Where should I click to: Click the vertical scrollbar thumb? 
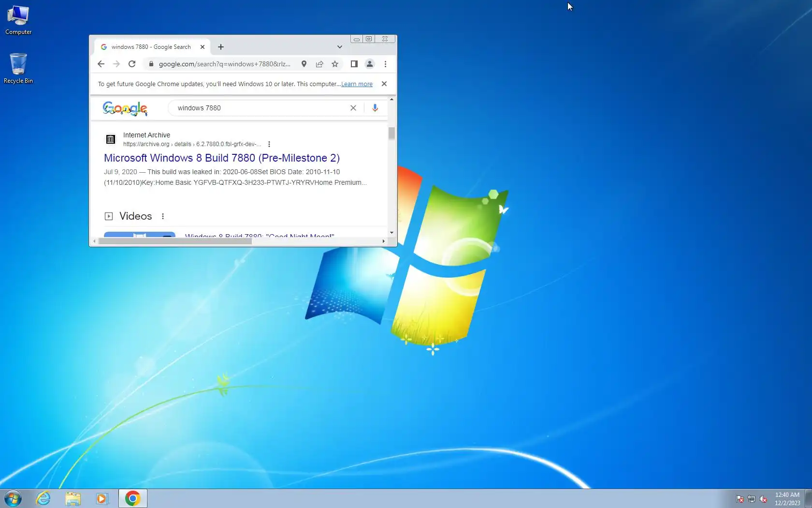tap(391, 133)
